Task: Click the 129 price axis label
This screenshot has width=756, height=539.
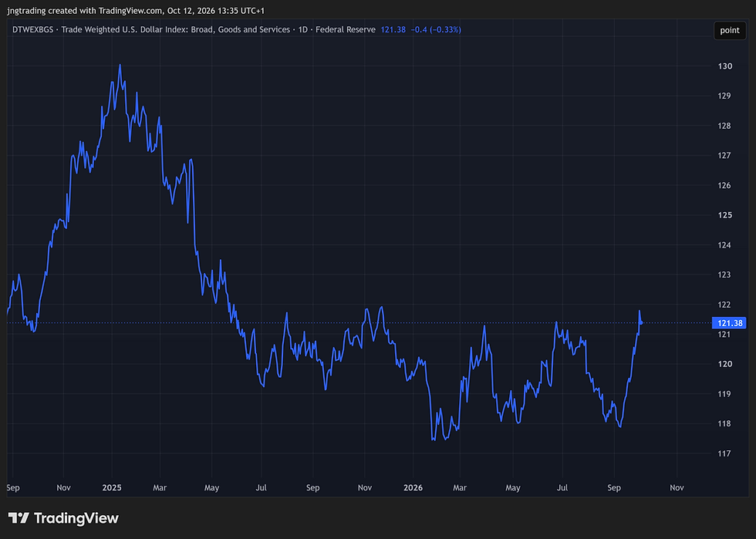Action: coord(724,96)
